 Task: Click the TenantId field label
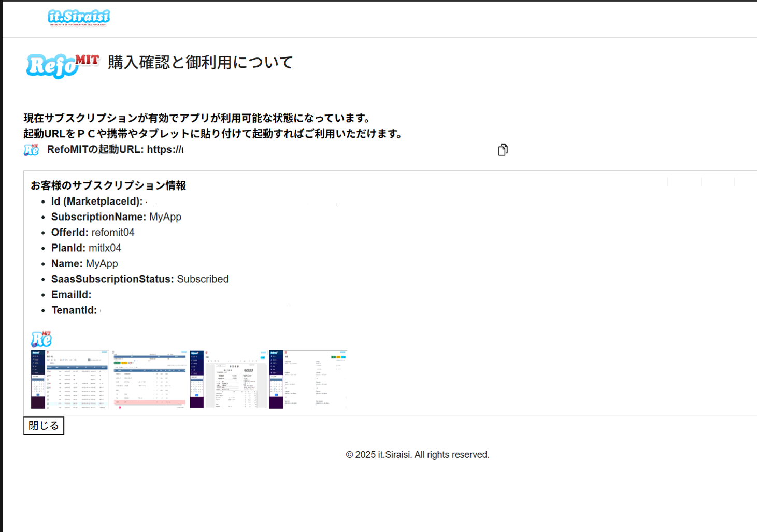[x=74, y=310]
